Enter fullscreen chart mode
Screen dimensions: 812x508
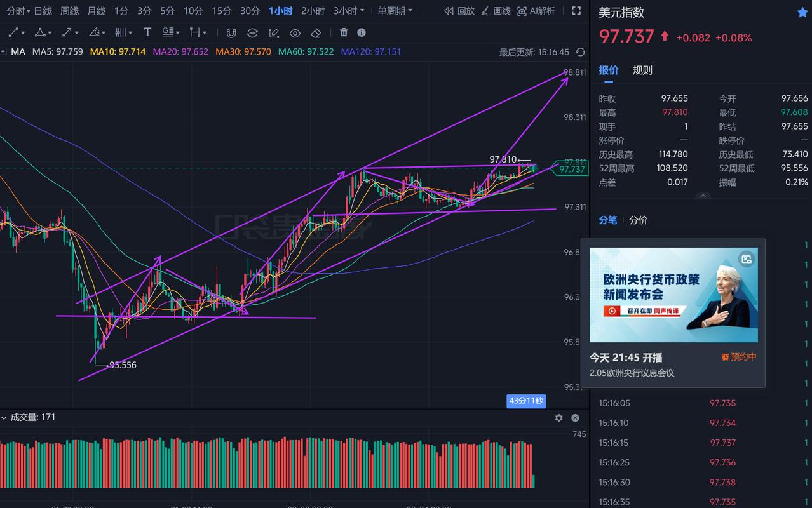576,10
